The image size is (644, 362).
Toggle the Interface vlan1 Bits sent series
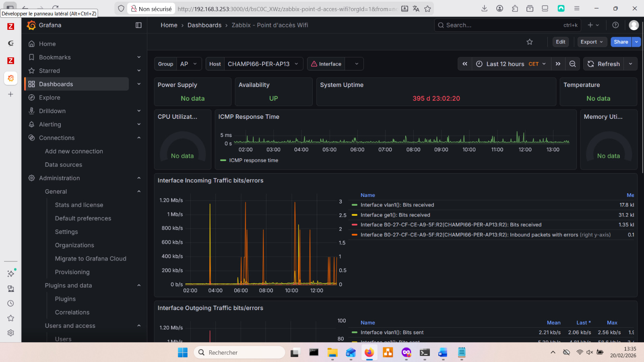(x=392, y=333)
